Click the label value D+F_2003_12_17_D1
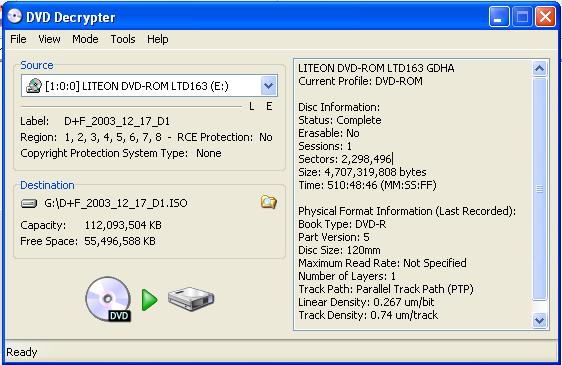Viewport: 562px width, 365px height. 117,121
